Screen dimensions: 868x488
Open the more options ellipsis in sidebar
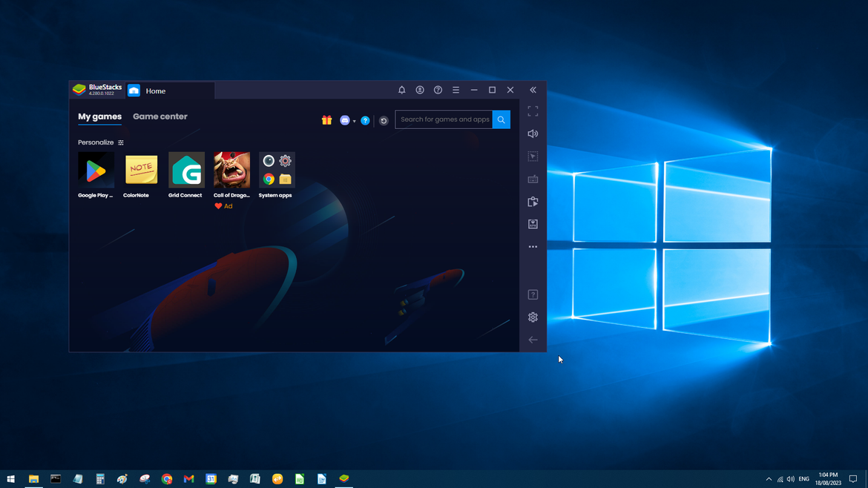click(533, 246)
